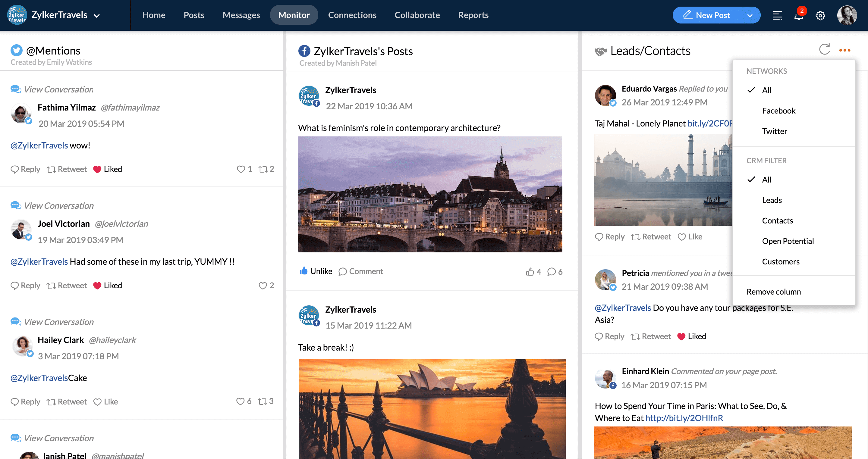The width and height of the screenshot is (868, 459).
Task: Go to the Home tab
Action: coord(154,15)
